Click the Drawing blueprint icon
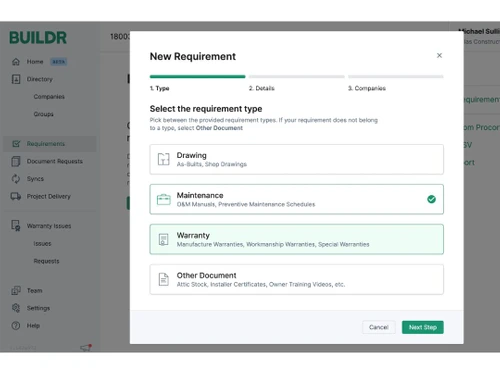This screenshot has width=500, height=375. 163,159
